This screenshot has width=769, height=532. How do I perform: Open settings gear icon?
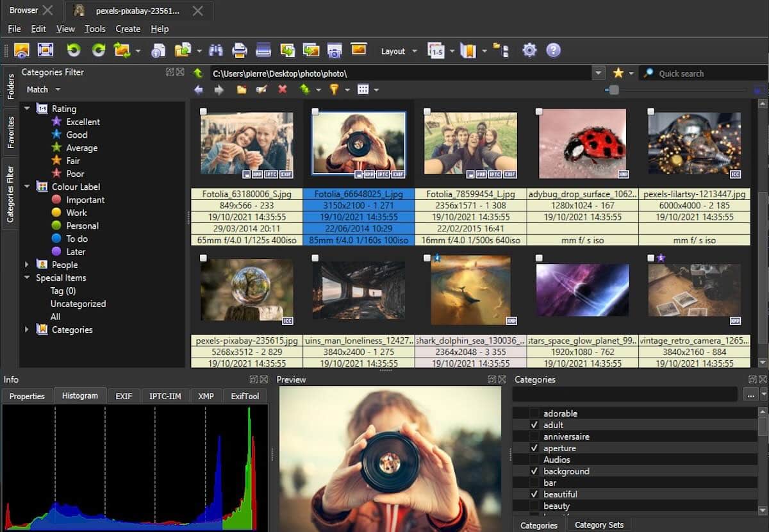coord(529,50)
